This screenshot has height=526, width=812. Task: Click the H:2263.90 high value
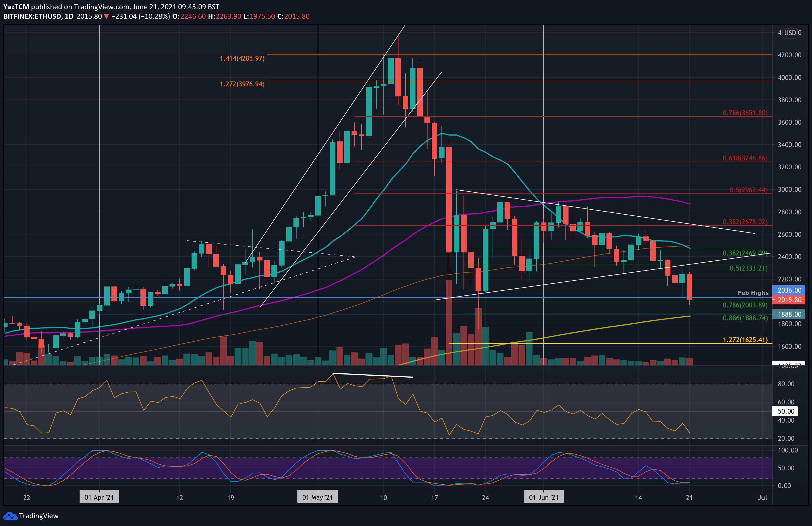click(x=225, y=16)
